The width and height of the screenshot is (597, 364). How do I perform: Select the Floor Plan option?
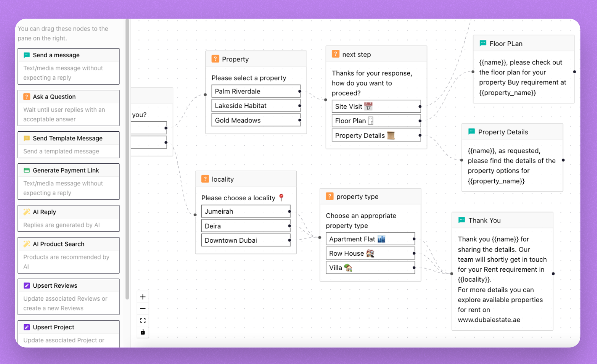point(376,121)
